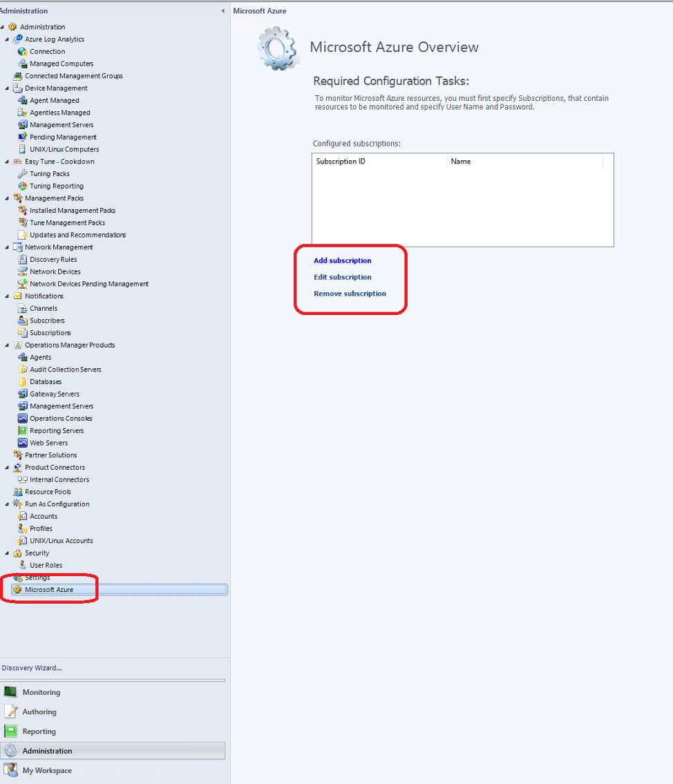Collapse the Notifications node
This screenshot has height=784, width=673.
(7, 296)
